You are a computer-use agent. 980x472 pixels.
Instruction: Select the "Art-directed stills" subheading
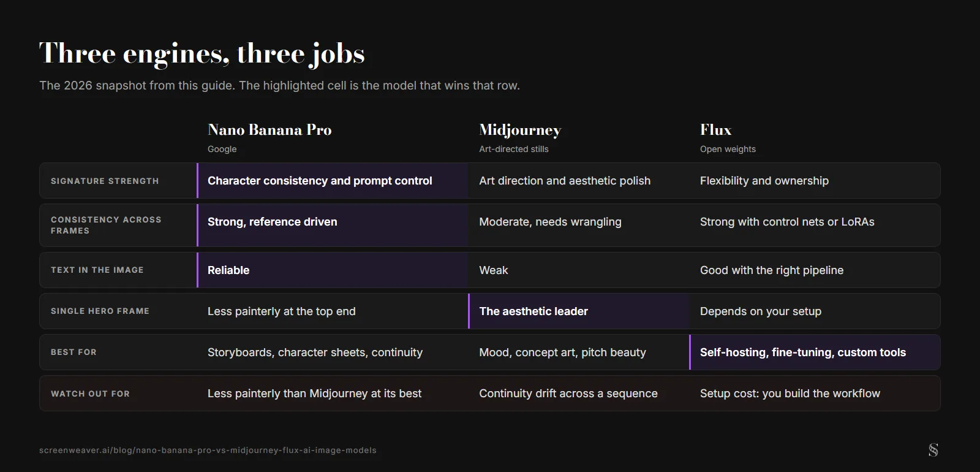514,149
